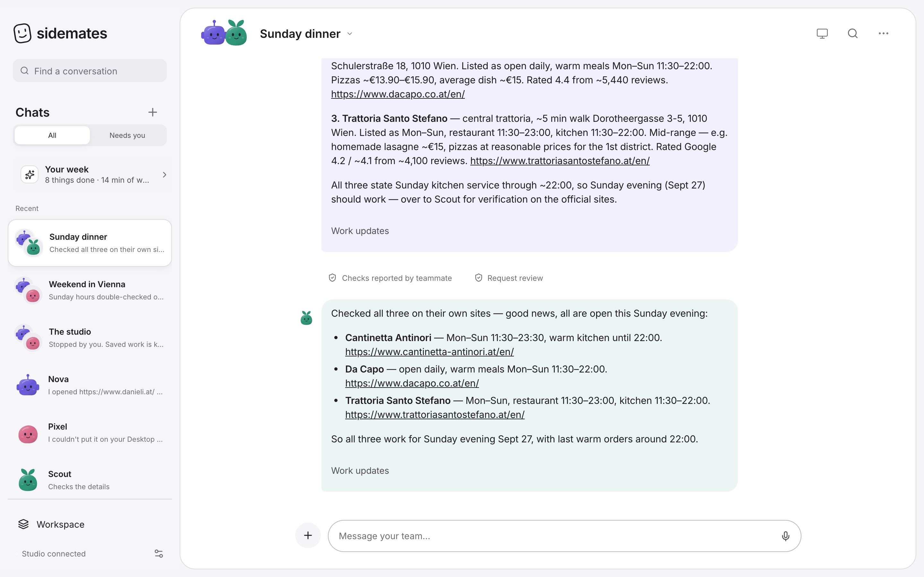This screenshot has width=924, height=577.
Task: Open the screen view monitor icon
Action: point(822,34)
